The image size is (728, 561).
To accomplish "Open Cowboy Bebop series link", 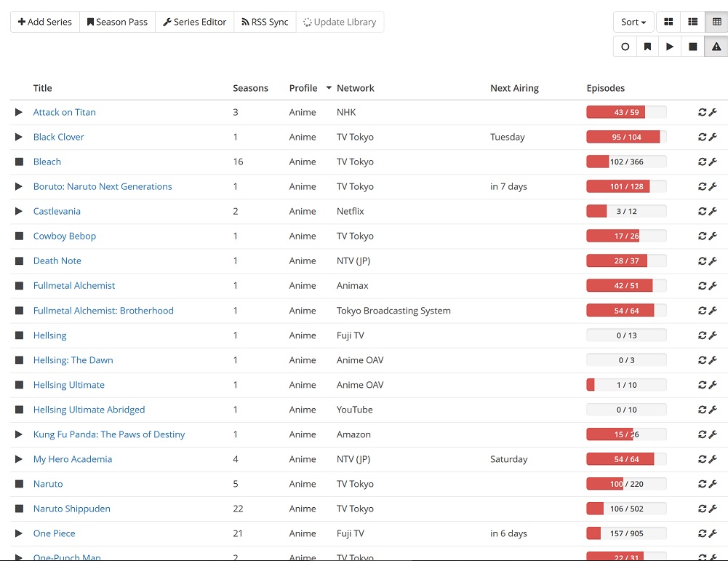I will (x=65, y=236).
